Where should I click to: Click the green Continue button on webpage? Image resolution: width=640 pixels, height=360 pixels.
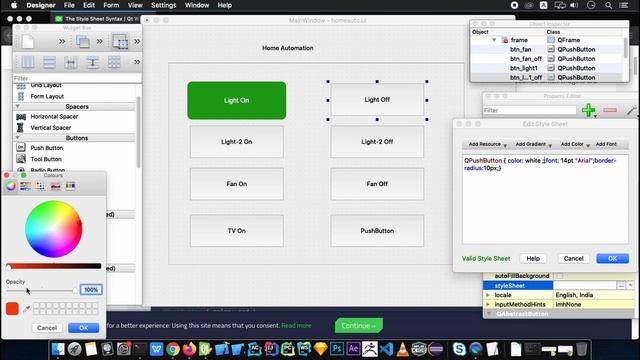(x=358, y=326)
